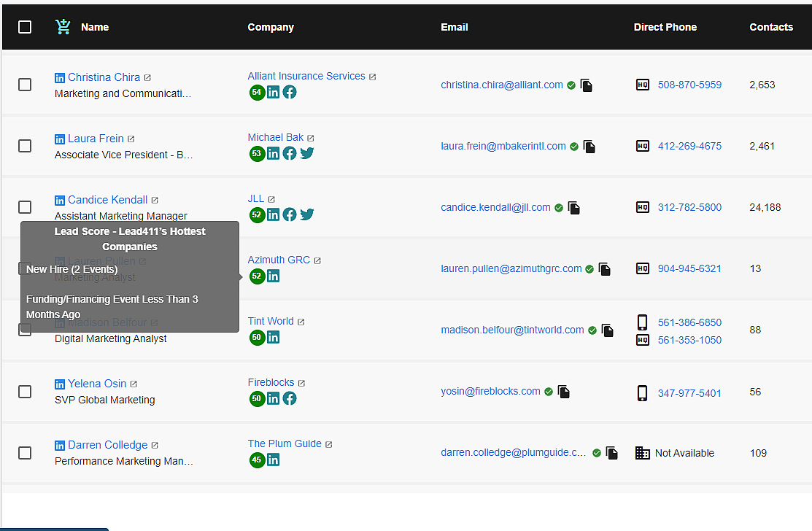Sort by Email column header
The height and width of the screenshot is (531, 812).
tap(455, 27)
